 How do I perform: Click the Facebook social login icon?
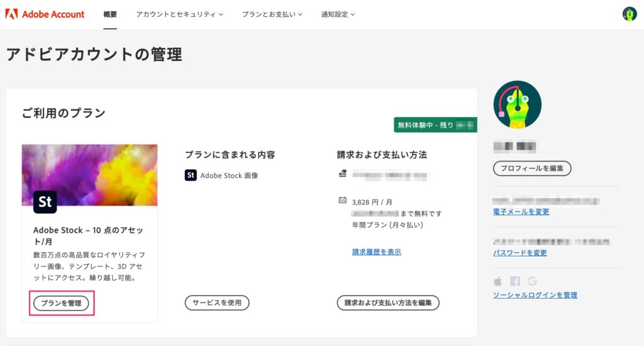click(x=515, y=281)
